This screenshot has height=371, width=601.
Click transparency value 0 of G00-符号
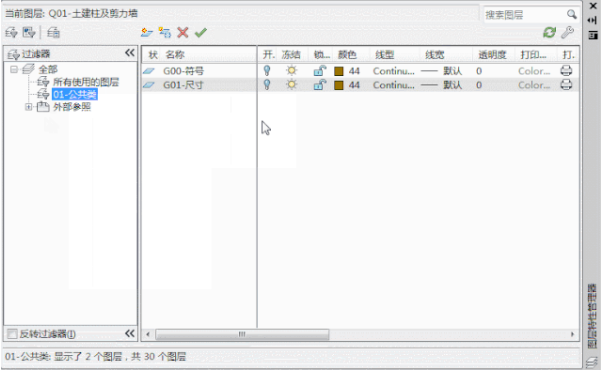click(479, 71)
